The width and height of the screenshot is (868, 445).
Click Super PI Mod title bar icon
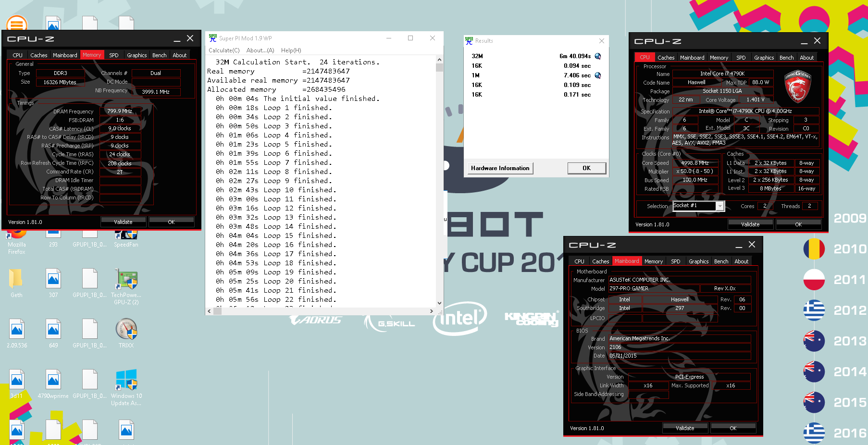212,38
